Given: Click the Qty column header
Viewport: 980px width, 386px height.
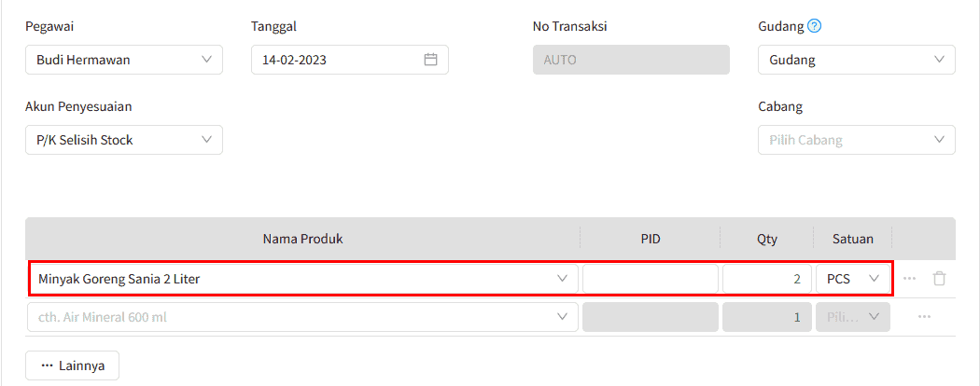Looking at the screenshot, I should pos(766,239).
